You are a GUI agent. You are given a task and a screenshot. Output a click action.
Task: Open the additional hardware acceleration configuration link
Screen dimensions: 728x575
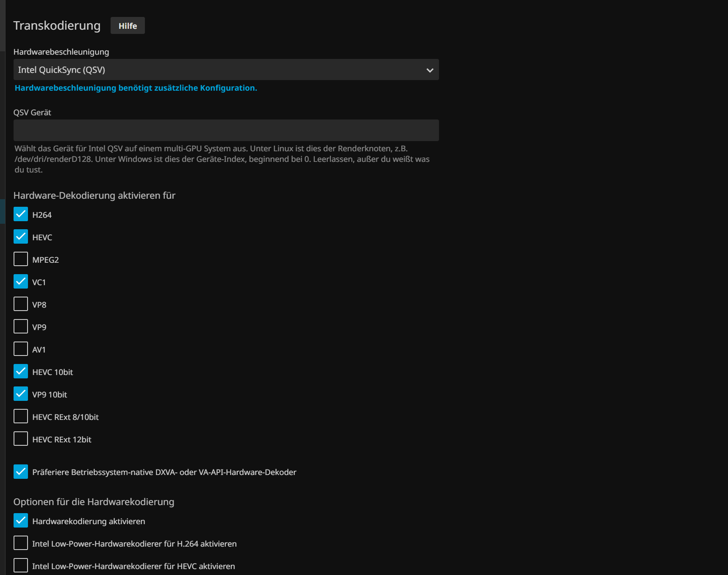click(x=136, y=88)
